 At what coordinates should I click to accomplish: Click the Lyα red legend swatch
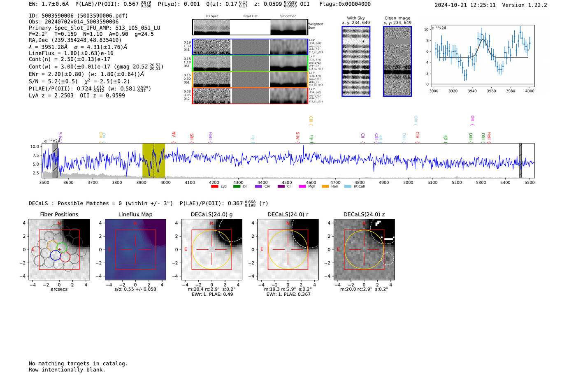(214, 187)
